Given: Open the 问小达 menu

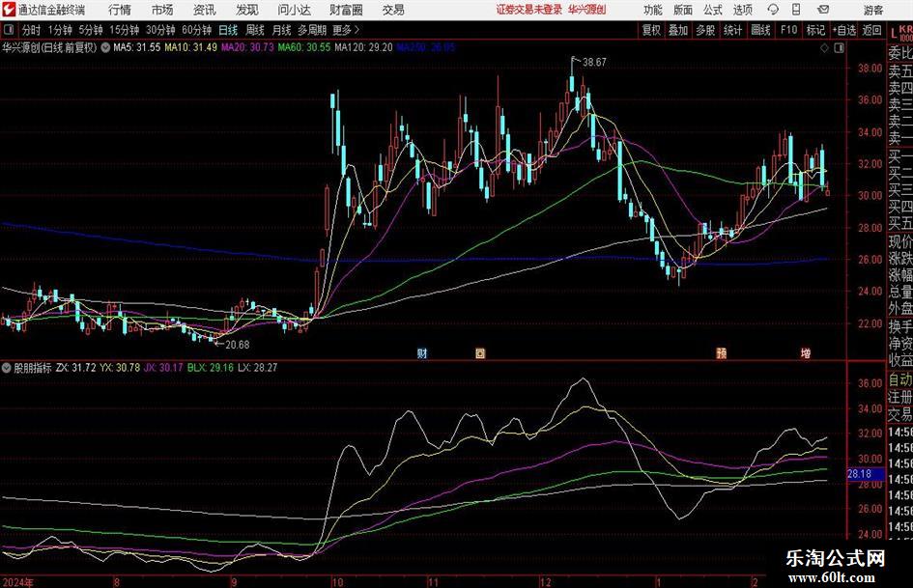Looking at the screenshot, I should pos(294,10).
